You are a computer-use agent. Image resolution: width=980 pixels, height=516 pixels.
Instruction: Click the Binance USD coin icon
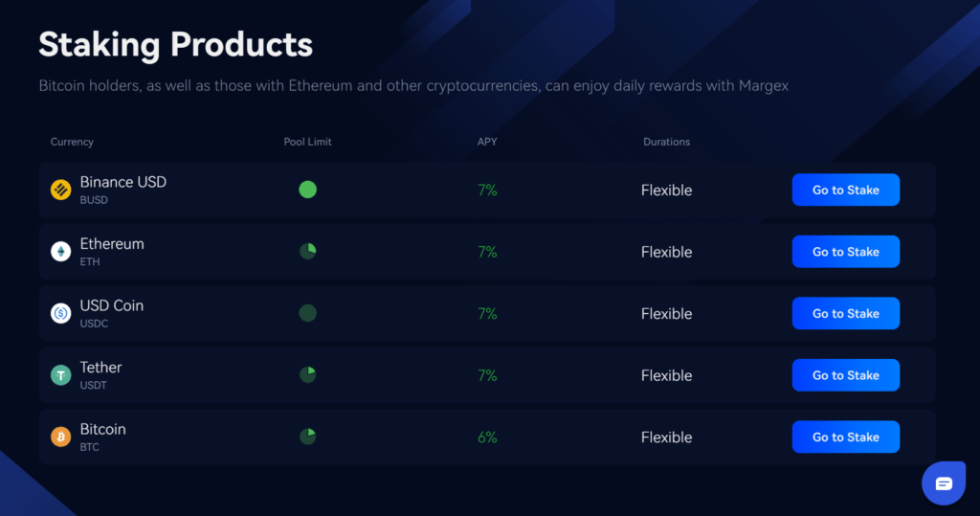60,190
